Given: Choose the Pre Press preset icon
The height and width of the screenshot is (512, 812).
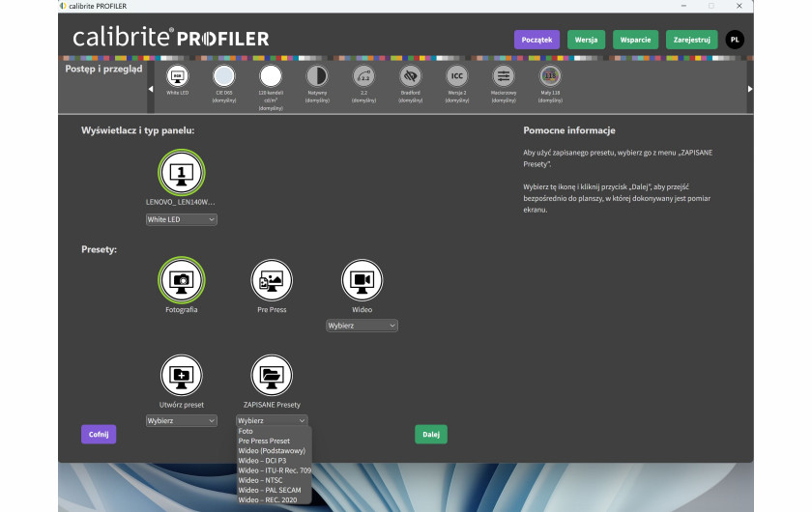Looking at the screenshot, I should click(x=272, y=280).
